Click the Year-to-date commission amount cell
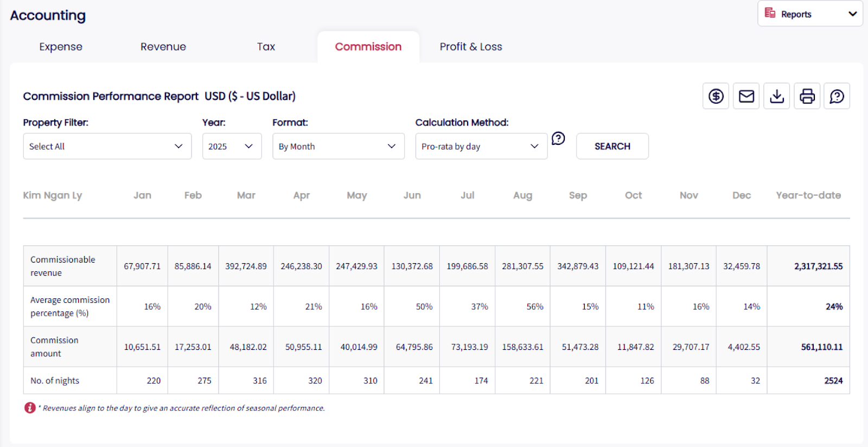The height and width of the screenshot is (447, 868). click(x=821, y=347)
